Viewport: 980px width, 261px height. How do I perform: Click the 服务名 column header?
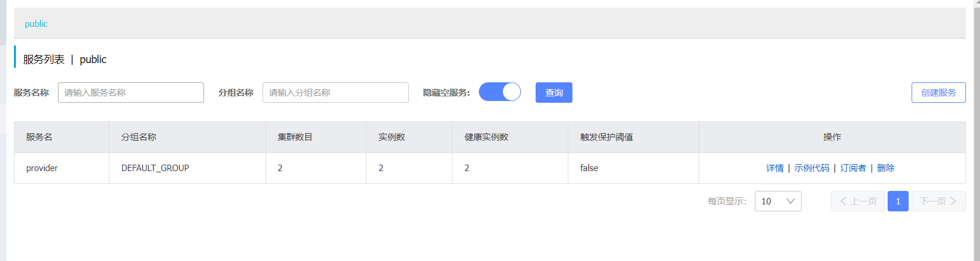[39, 137]
